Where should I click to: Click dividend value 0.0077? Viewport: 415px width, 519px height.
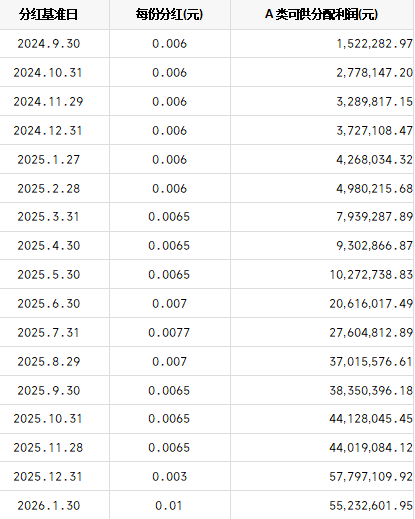coord(169,333)
